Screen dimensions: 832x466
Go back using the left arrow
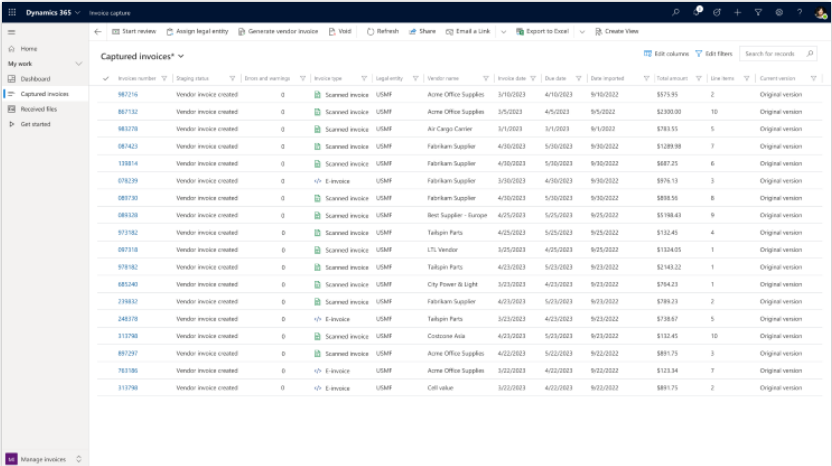click(98, 31)
